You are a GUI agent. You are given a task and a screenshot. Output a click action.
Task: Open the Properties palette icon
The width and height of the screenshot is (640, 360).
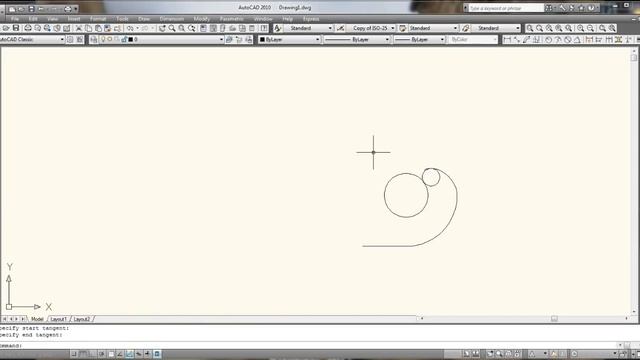point(203,28)
